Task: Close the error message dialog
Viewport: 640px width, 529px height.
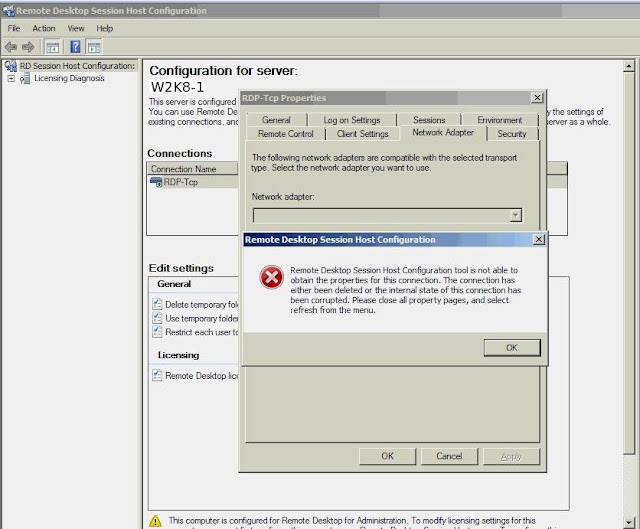Action: click(x=539, y=240)
